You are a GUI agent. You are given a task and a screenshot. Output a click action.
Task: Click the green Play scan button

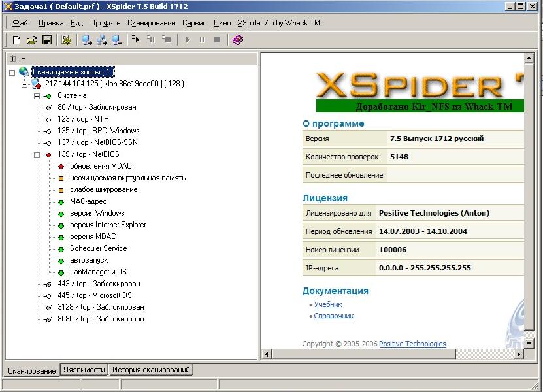point(188,40)
